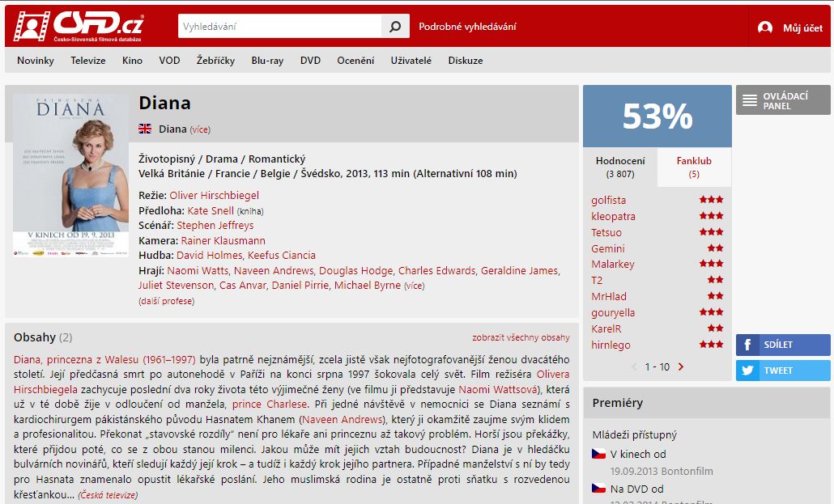Open director Oliver Hirschbiegel's page
Viewport: 834px width, 504px height.
tap(215, 195)
